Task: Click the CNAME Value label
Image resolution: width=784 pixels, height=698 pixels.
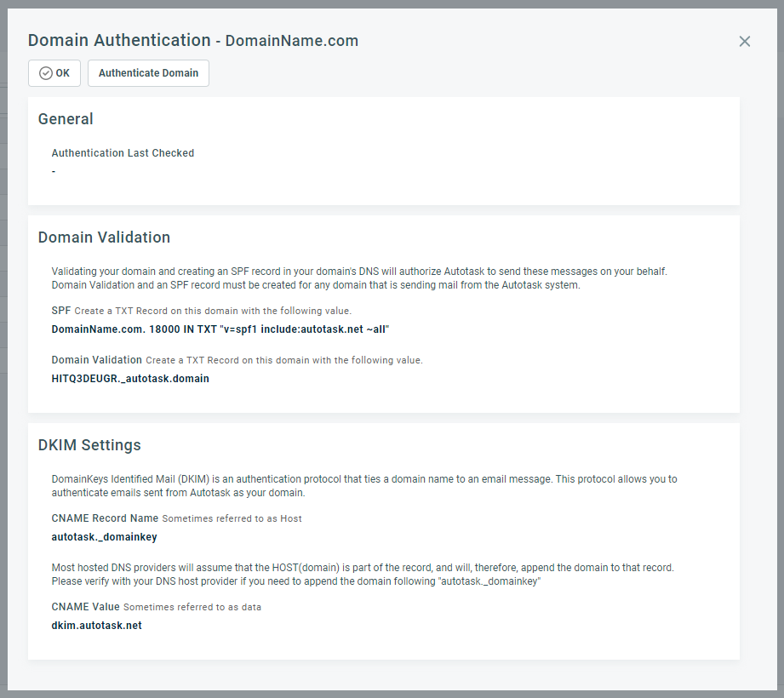Action: [x=85, y=607]
